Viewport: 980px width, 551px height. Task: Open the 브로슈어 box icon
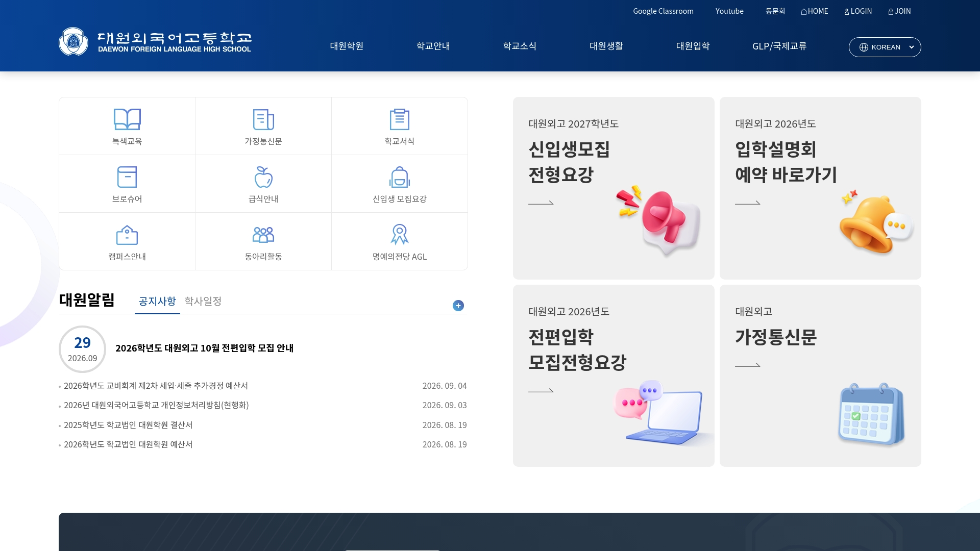click(x=127, y=177)
